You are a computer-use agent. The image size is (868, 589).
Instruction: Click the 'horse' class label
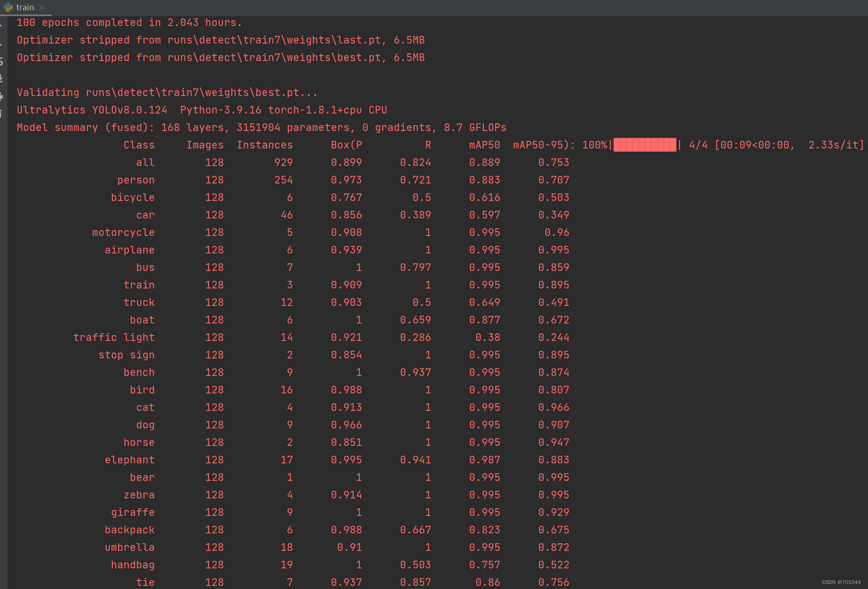[139, 442]
